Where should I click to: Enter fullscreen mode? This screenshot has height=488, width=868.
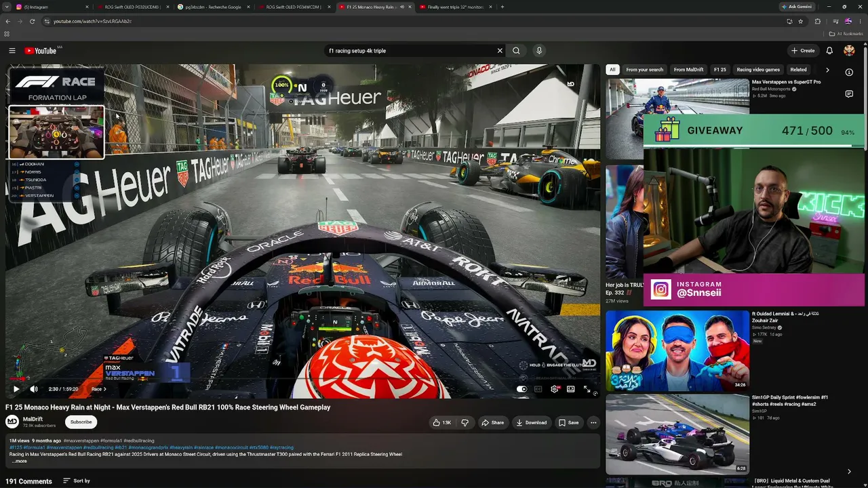pyautogui.click(x=587, y=389)
